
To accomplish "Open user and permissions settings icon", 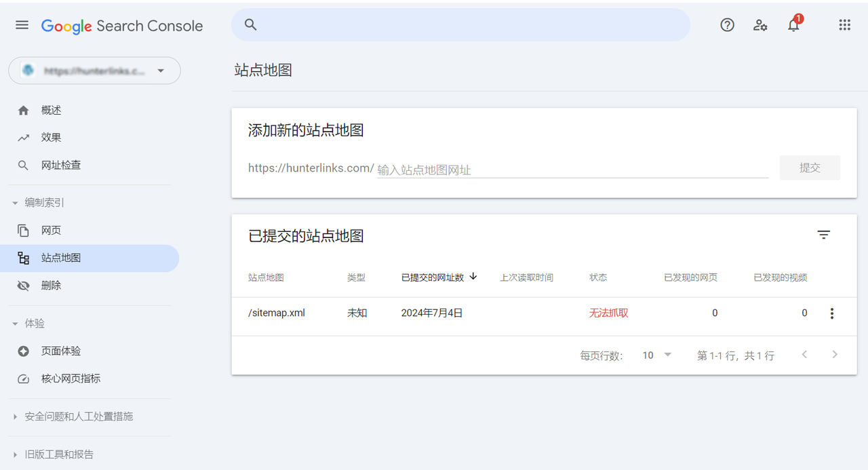I will point(760,25).
